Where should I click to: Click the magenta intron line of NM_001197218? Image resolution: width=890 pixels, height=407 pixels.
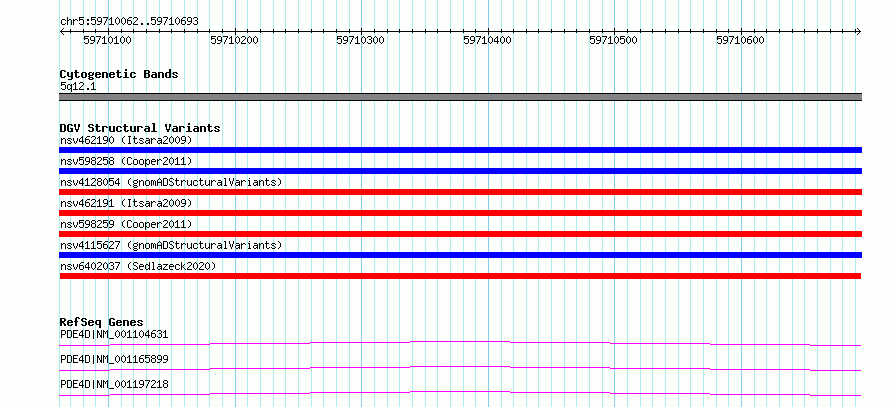coord(460,392)
